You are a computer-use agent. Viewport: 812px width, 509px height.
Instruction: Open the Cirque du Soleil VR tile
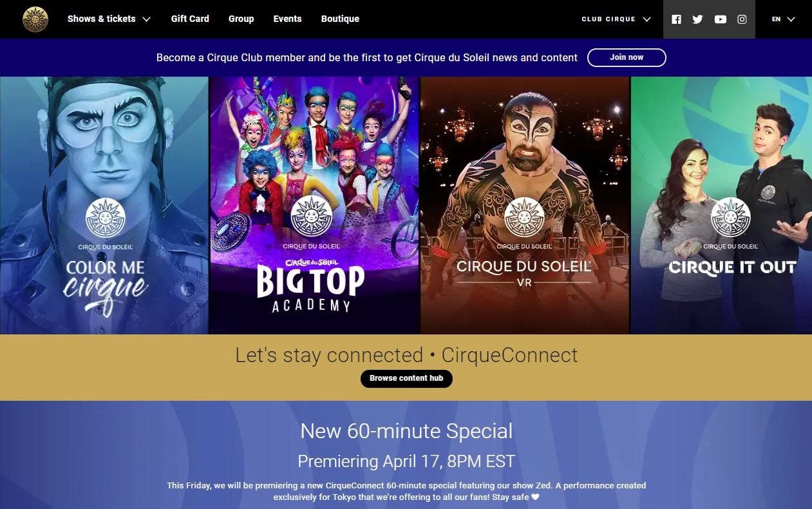(x=525, y=206)
